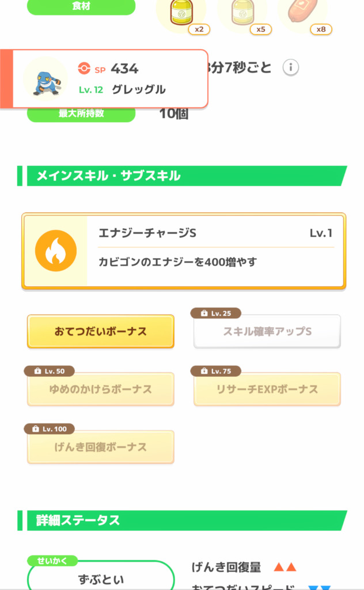The image size is (364, 590).
Task: Tap the flame icon for エナジーチャージS
Action: point(56,251)
